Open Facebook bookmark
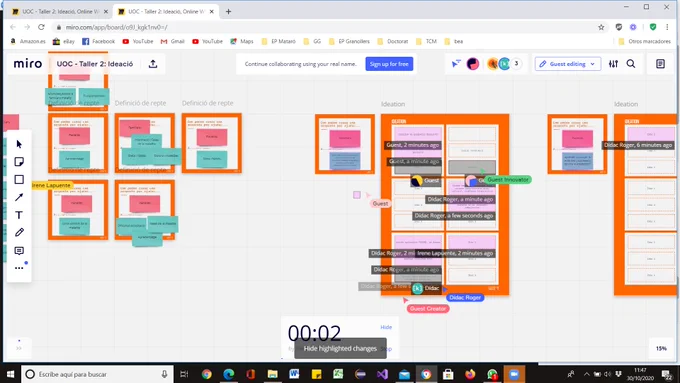 click(98, 41)
